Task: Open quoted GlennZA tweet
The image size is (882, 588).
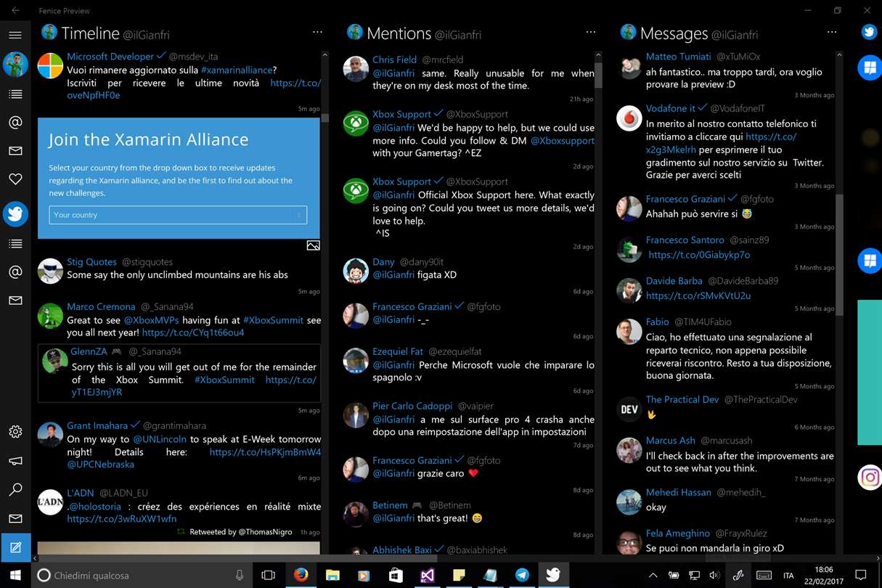Action: (179, 373)
